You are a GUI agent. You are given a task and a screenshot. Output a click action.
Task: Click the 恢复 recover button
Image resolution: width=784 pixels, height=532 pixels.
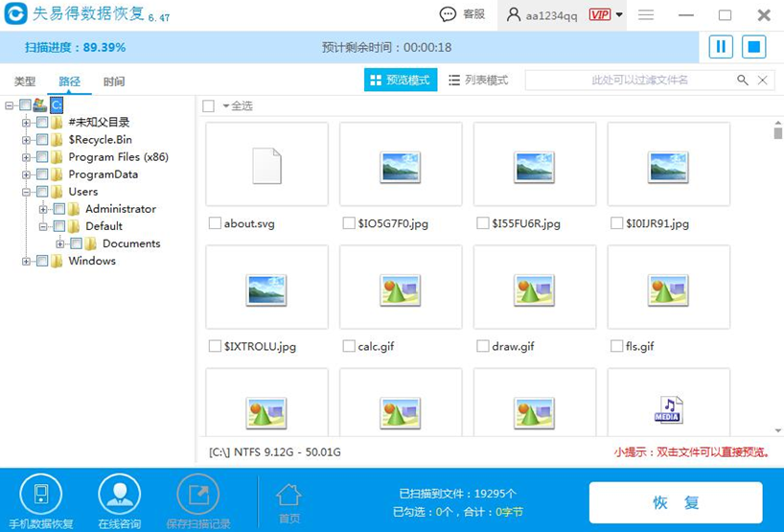pos(676,502)
